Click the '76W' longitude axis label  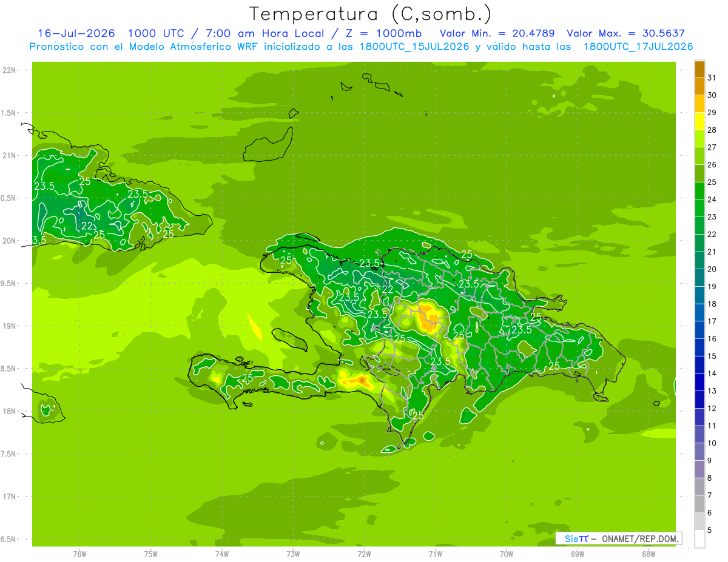79,554
